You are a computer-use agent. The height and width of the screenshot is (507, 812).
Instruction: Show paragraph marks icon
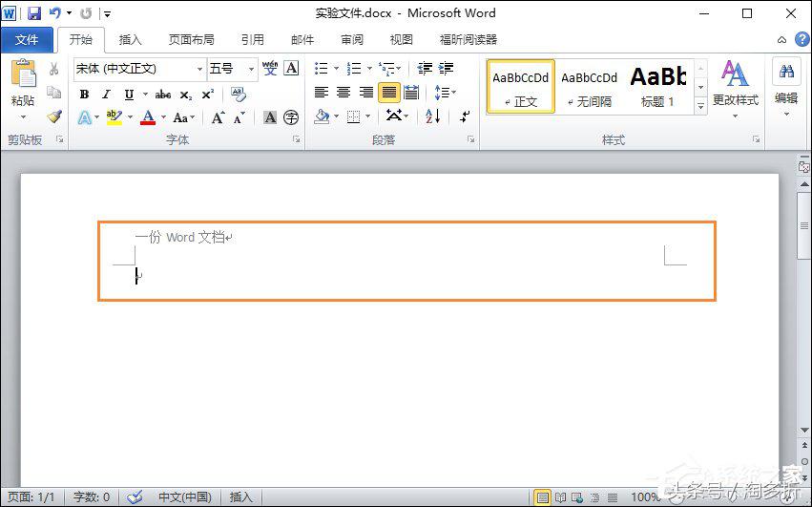[x=465, y=116]
